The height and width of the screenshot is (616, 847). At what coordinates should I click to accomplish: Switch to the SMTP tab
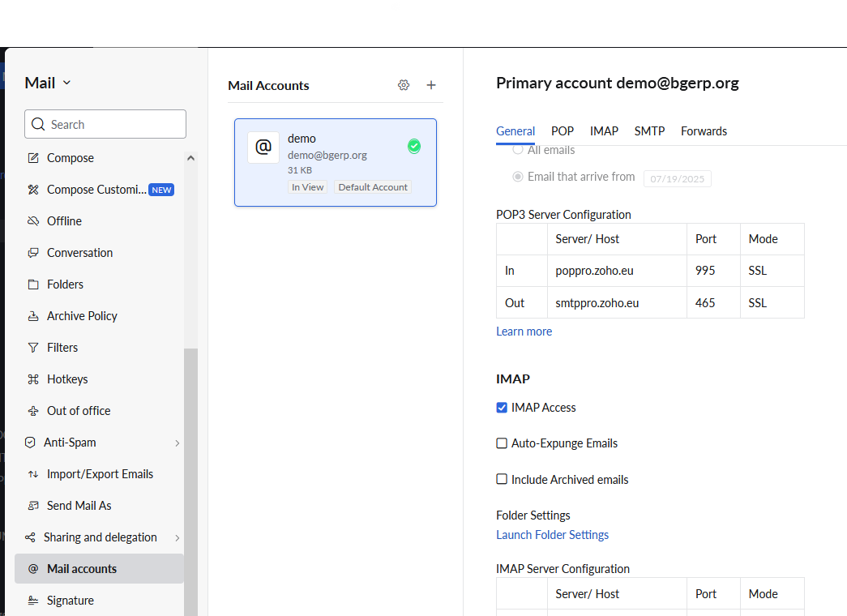coord(649,131)
